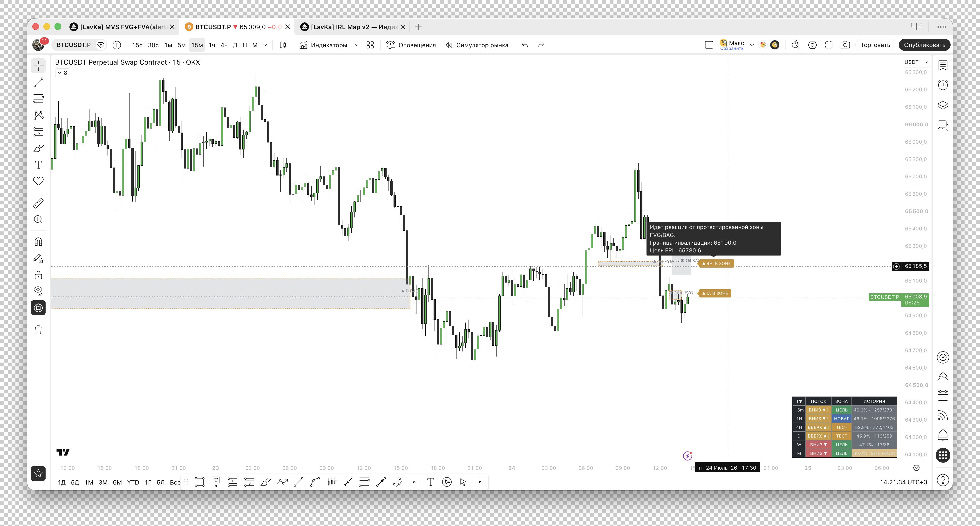
Task: Activate the zoom in tool
Action: 38,219
